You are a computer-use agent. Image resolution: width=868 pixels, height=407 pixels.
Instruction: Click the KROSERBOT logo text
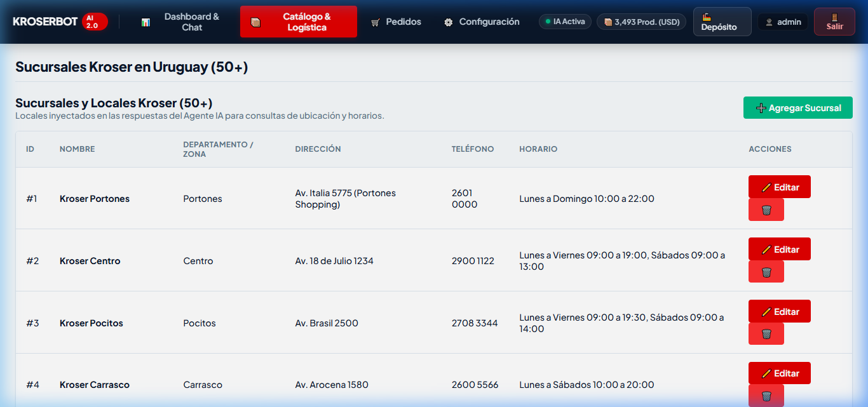point(45,22)
